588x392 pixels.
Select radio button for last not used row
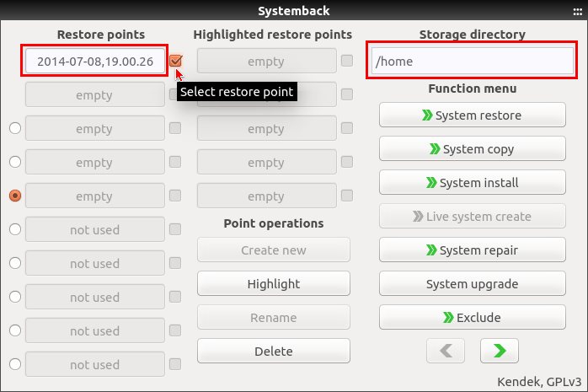click(x=14, y=364)
